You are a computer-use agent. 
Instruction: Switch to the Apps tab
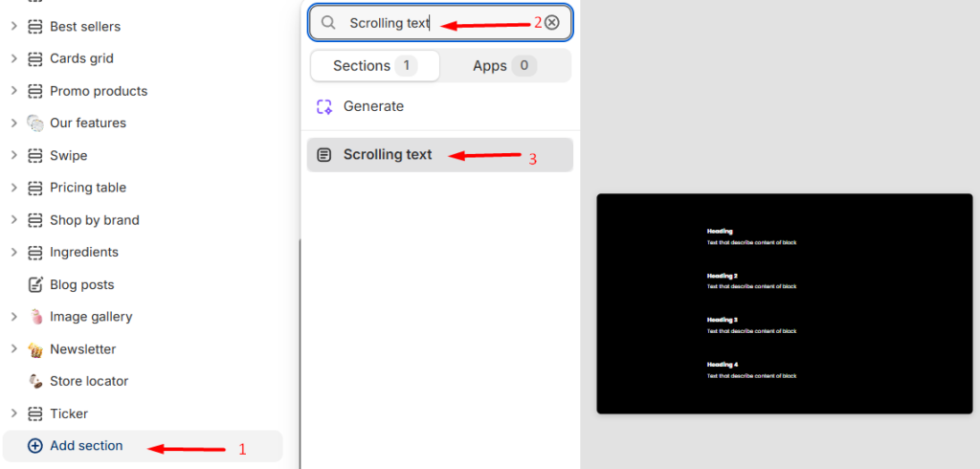505,66
